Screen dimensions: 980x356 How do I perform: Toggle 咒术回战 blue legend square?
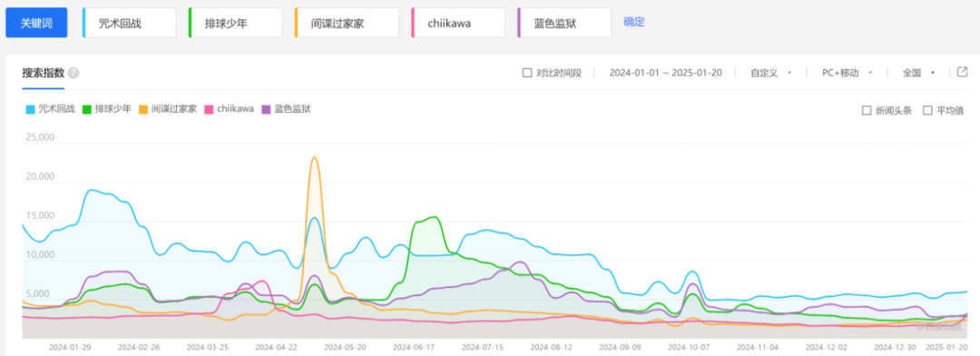[30, 110]
